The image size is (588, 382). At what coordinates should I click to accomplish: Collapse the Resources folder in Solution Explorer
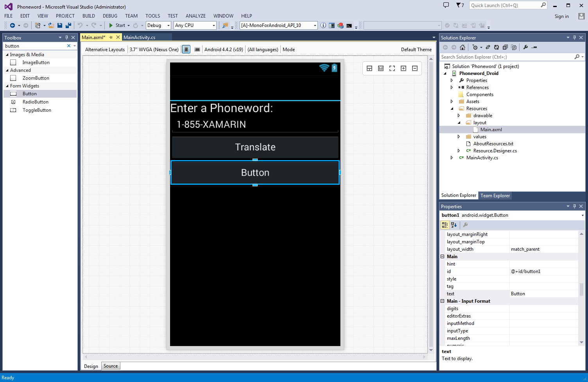452,109
